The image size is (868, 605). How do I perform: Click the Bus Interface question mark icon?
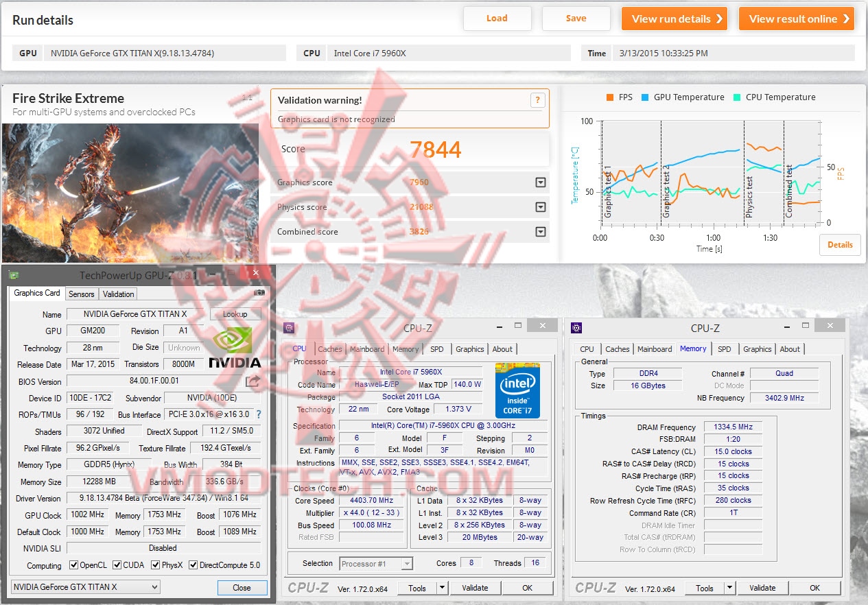(x=259, y=415)
